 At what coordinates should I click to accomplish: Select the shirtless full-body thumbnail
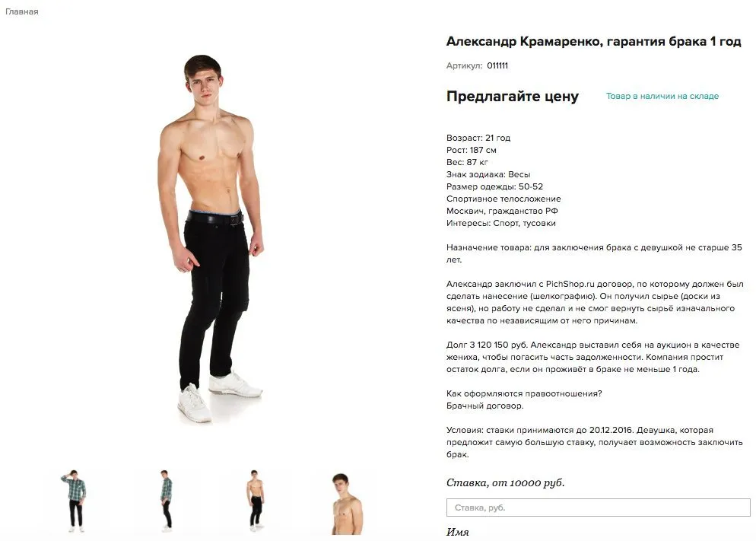pyautogui.click(x=256, y=501)
